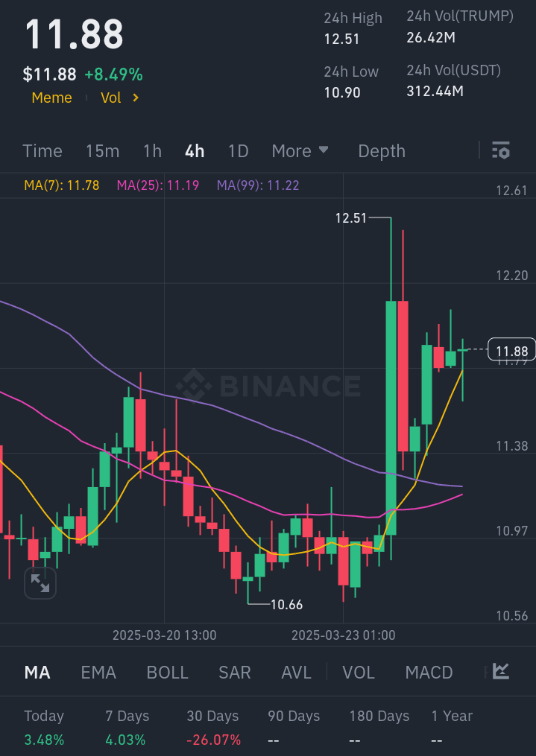536x756 pixels.
Task: Open the More intervals dropdown
Action: click(300, 150)
